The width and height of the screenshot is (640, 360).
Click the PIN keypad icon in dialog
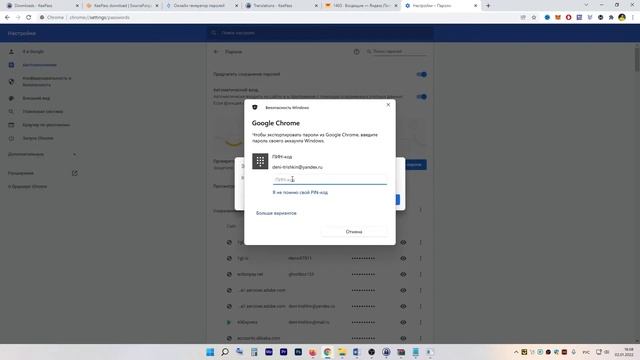point(260,161)
